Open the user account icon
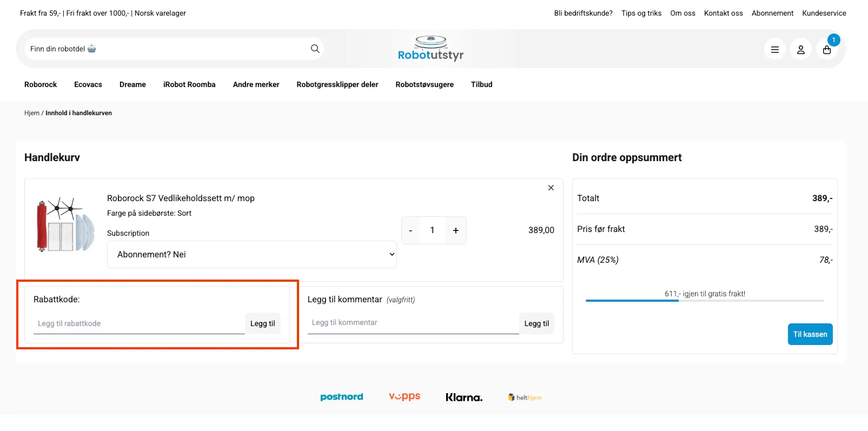Screen dimensions: 868x431 (x=801, y=49)
